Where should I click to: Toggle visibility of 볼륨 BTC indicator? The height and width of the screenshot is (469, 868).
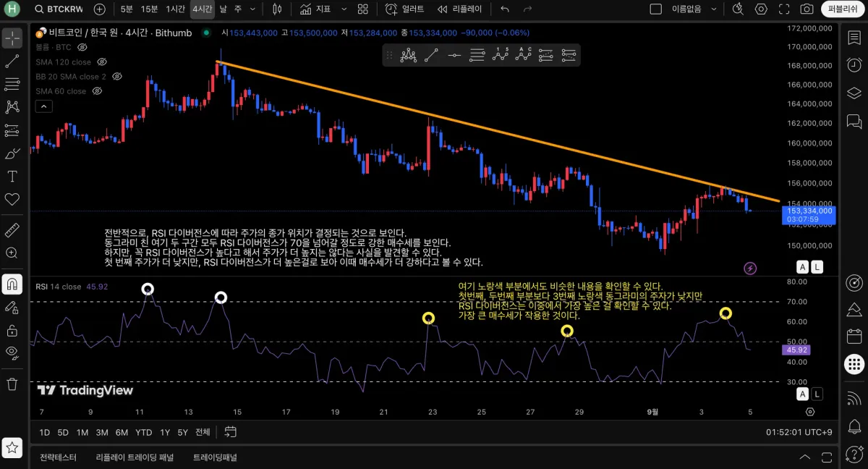[82, 47]
